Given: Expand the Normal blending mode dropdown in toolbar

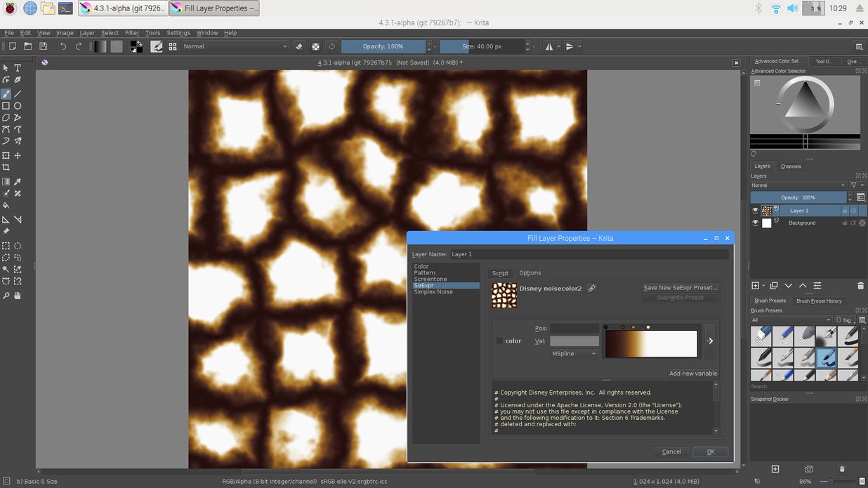Looking at the screenshot, I should click(x=235, y=46).
